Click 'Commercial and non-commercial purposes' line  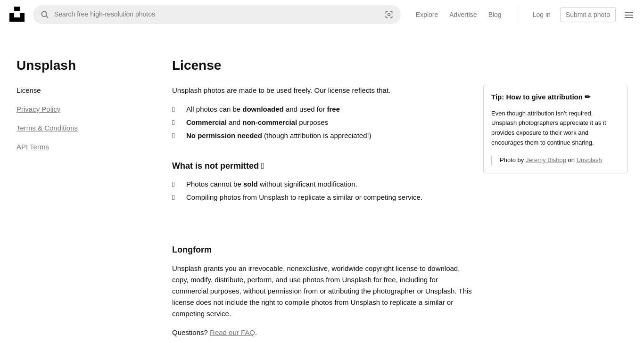point(257,122)
